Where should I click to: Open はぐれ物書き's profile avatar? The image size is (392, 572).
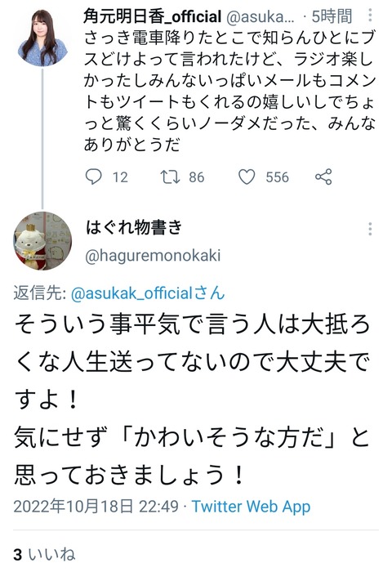tap(42, 241)
